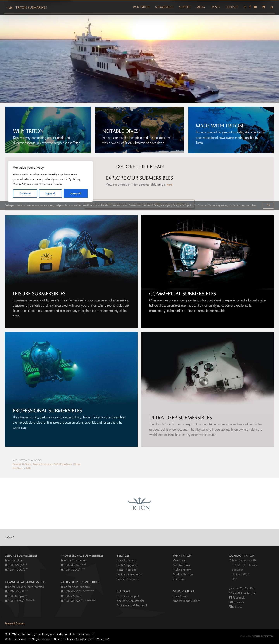Screen dimensions: 279x644
Task: Open footer Maintenance & Technical link
Action: [132, 605]
